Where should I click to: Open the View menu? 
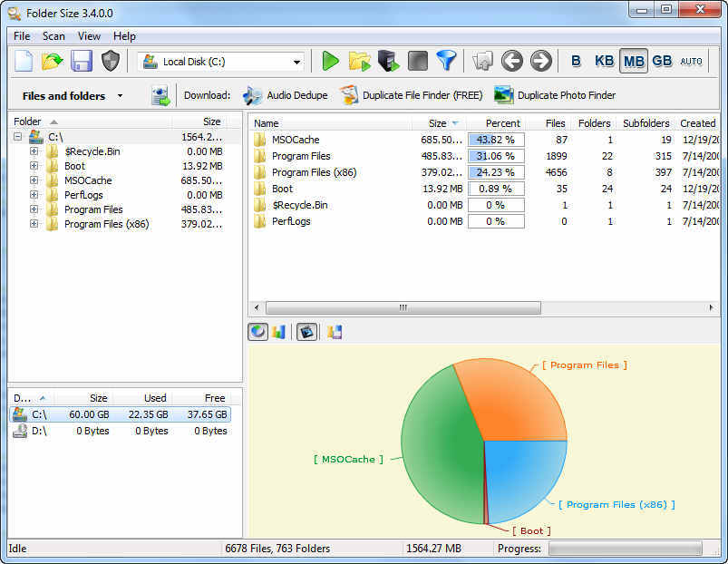click(88, 36)
